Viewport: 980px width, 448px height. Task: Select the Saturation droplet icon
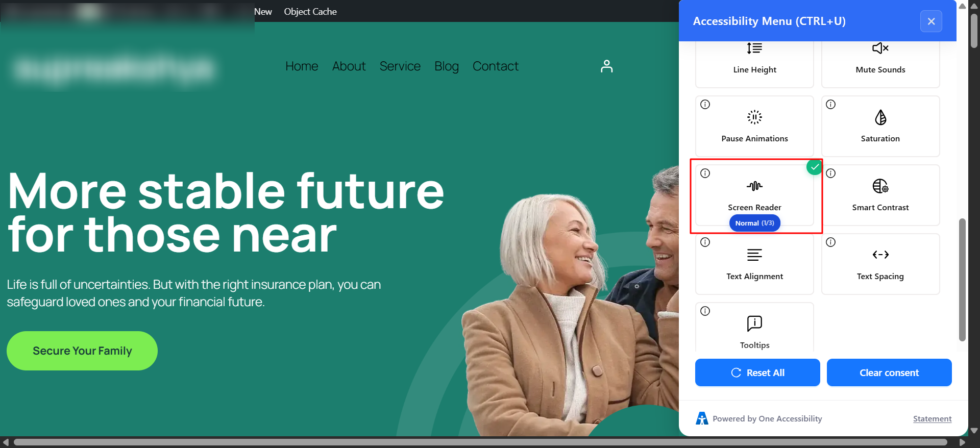coord(880,118)
